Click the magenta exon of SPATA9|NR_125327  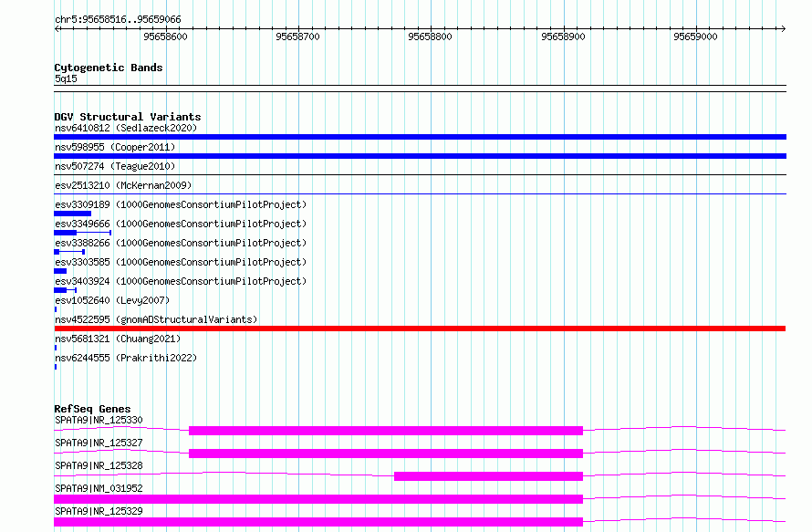pyautogui.click(x=386, y=454)
